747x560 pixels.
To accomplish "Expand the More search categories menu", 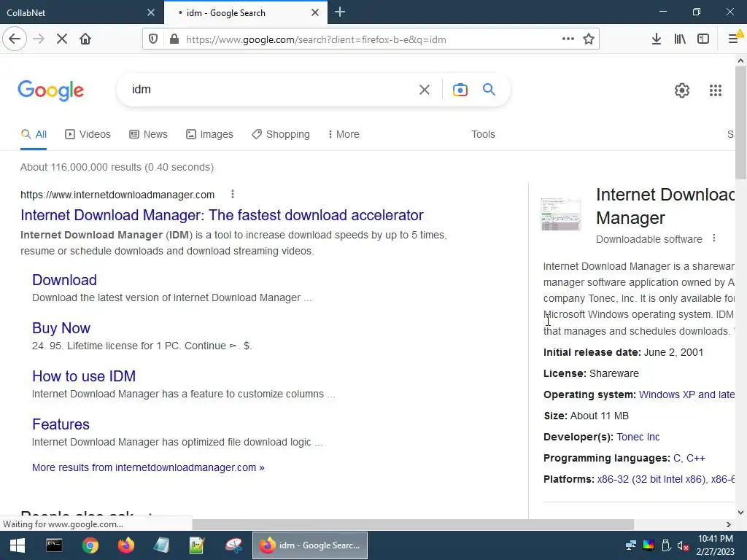I will click(344, 134).
